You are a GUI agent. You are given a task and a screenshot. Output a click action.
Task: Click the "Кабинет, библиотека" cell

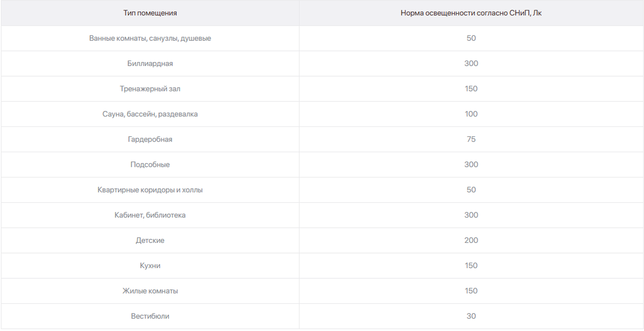(150, 215)
